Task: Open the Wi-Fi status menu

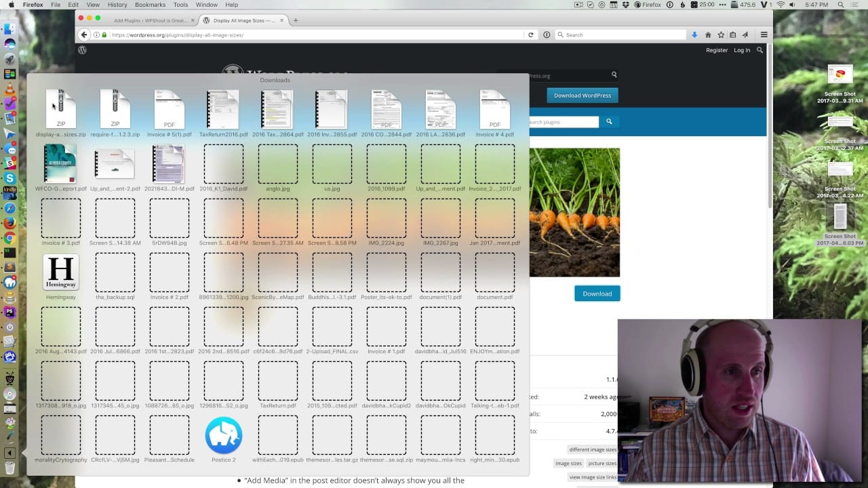Action: [780, 5]
